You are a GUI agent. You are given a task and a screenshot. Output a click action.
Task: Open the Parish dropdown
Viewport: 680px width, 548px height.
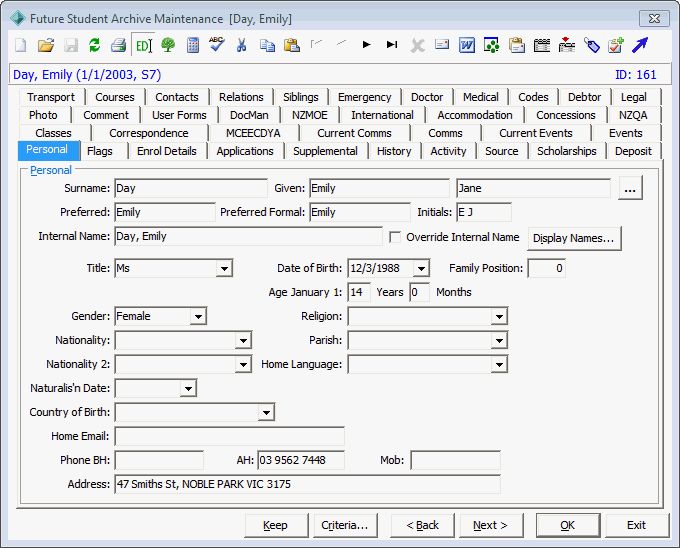click(499, 340)
